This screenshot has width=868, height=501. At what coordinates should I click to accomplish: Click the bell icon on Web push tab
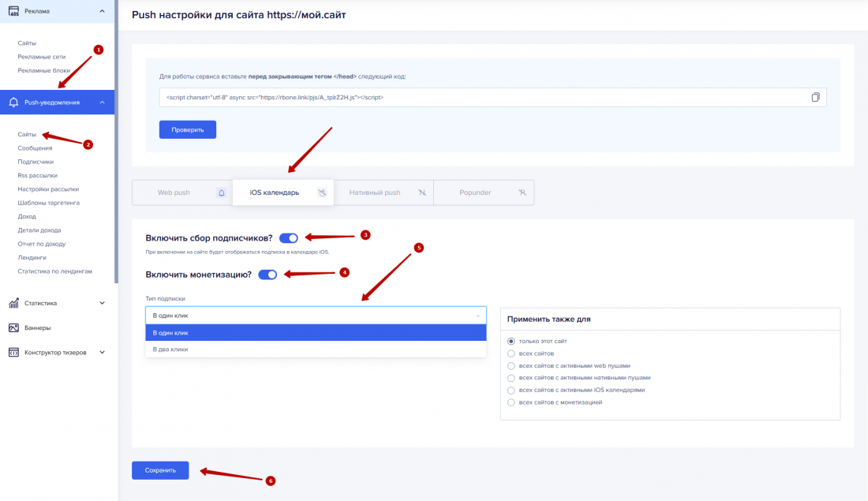coord(222,193)
